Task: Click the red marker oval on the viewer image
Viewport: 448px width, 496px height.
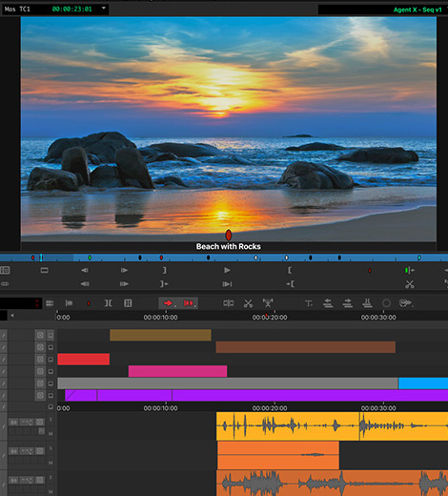Action: pyautogui.click(x=229, y=235)
